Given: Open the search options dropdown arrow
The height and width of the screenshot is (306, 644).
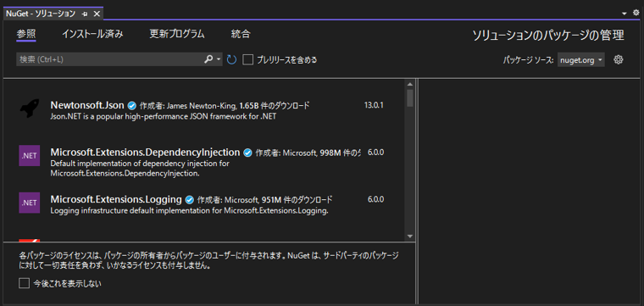Looking at the screenshot, I should click(x=219, y=59).
